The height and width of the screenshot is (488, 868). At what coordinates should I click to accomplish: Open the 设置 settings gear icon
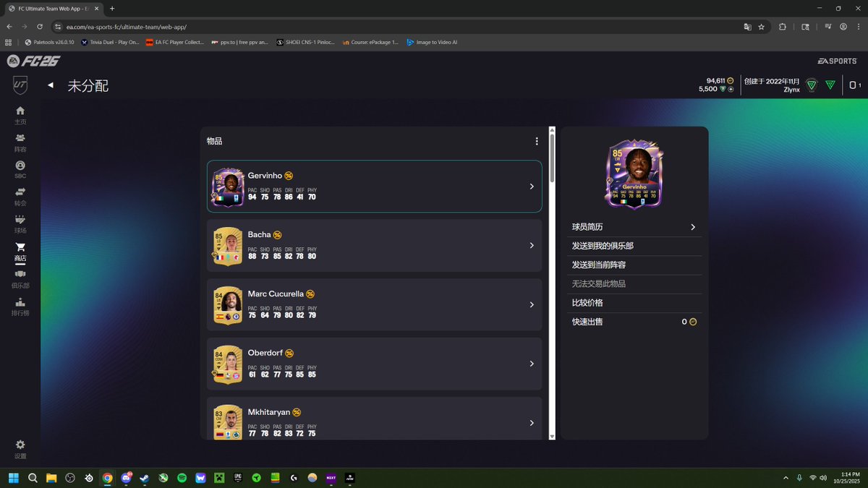[20, 445]
